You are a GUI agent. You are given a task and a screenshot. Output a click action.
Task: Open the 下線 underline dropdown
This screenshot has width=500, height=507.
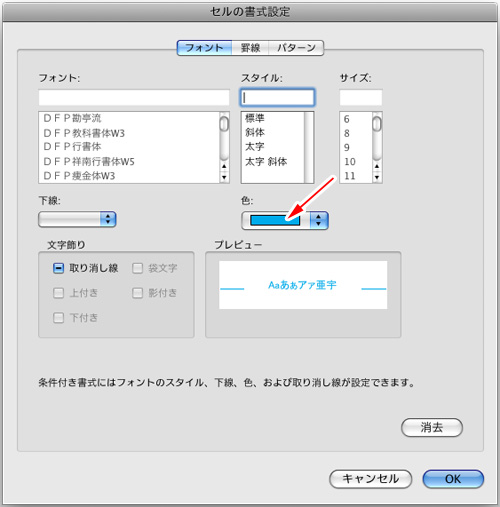coord(77,219)
